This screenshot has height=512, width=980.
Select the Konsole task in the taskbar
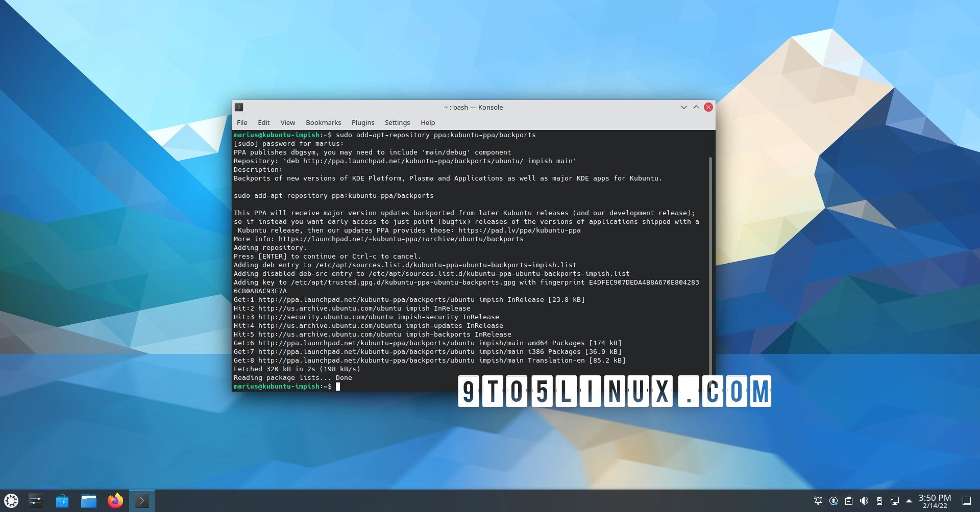[x=142, y=501]
